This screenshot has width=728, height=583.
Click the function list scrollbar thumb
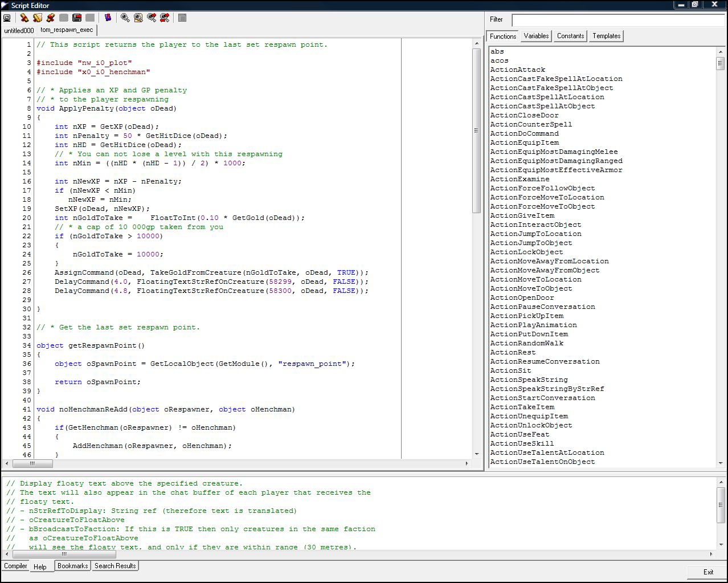pos(720,63)
